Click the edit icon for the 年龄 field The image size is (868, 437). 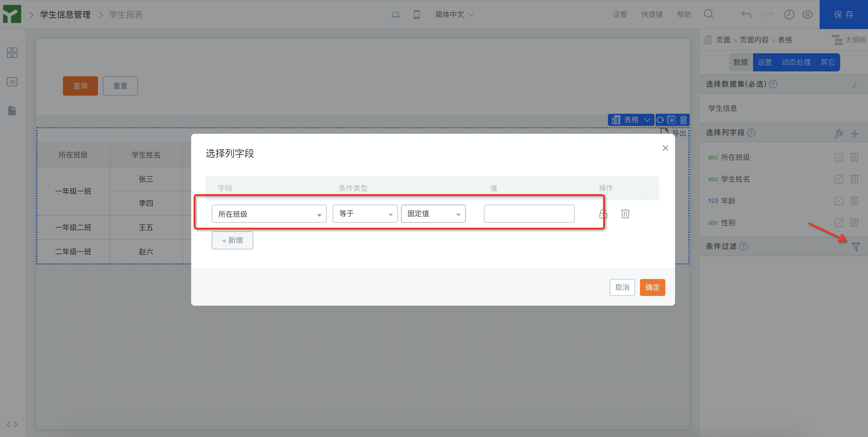tap(839, 201)
